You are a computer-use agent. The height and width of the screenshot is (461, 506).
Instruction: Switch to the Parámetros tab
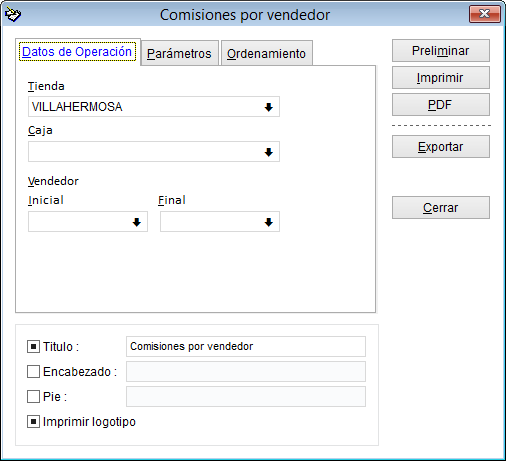coord(180,53)
